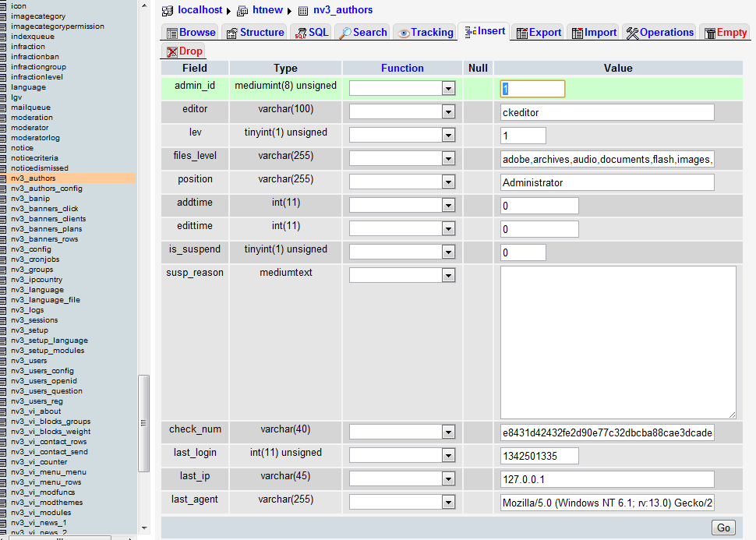Click the last_ip value field

(607, 479)
